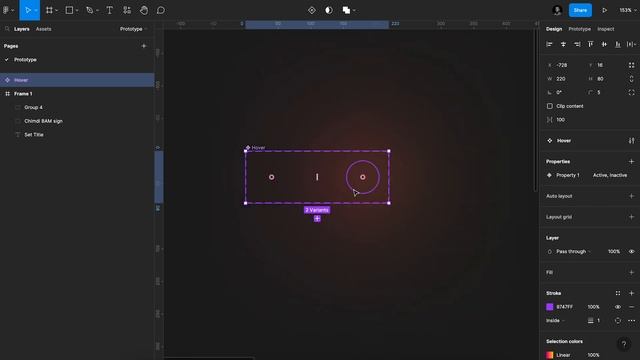640x360 pixels.
Task: Toggle layer visibility eye in Layer section
Action: [631, 252]
